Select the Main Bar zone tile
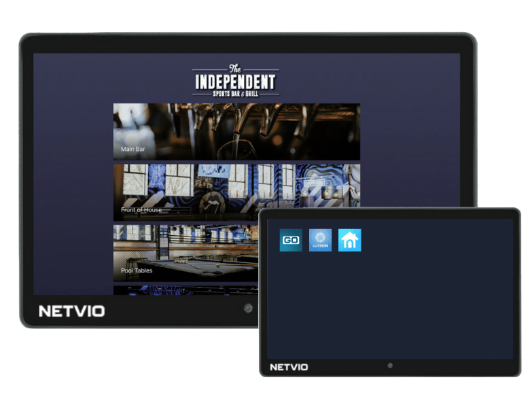Viewport: 532px width, 403px height. (236, 131)
